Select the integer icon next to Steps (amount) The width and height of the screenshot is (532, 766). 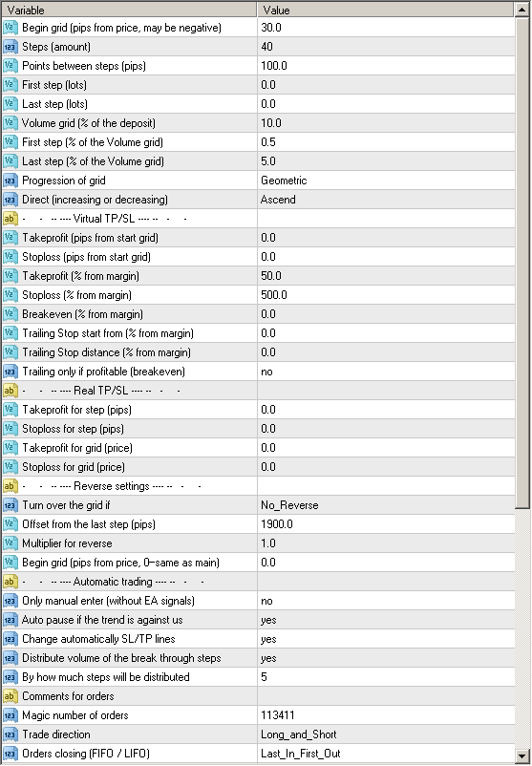point(11,47)
